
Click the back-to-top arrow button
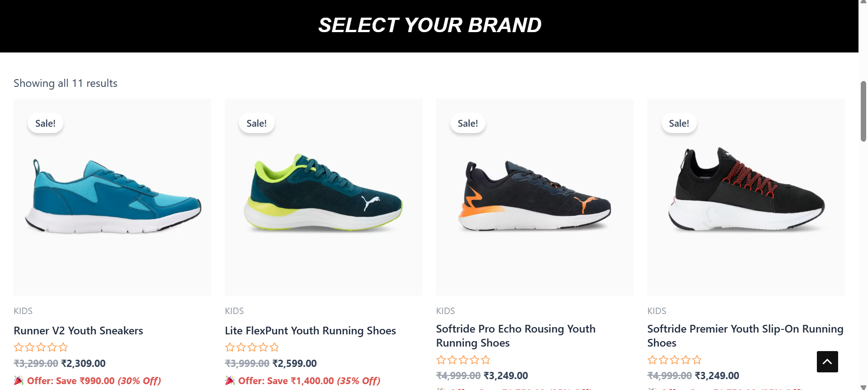(827, 361)
